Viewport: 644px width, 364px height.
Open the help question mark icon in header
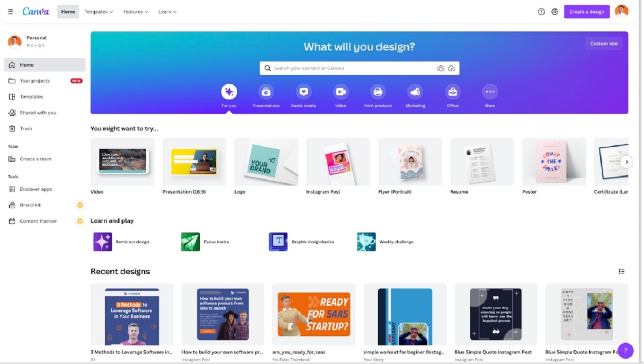(x=541, y=12)
